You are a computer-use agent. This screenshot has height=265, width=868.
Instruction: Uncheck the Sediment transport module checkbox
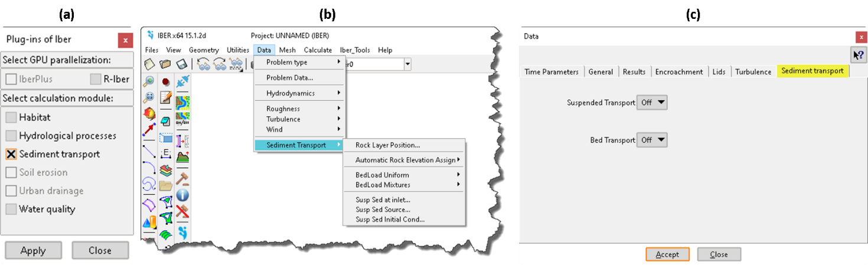pyautogui.click(x=11, y=154)
